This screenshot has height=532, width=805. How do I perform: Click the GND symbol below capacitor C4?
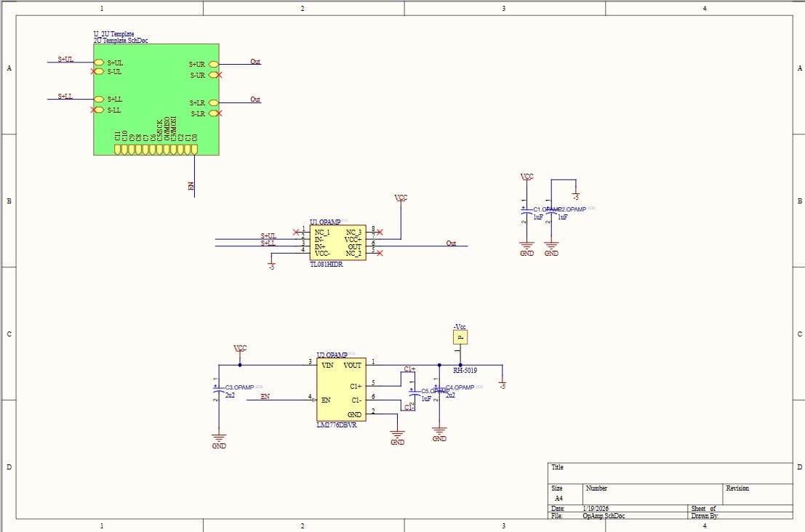pos(439,435)
